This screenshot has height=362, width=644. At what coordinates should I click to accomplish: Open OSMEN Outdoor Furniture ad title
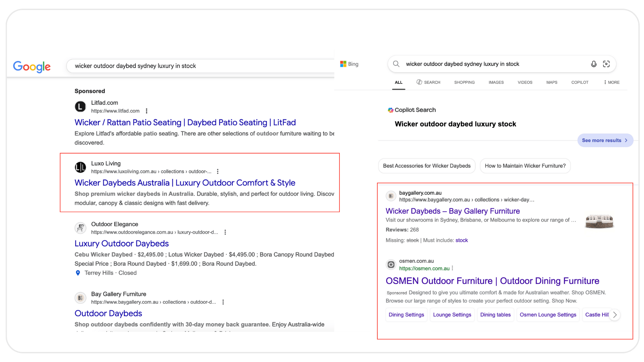492,281
